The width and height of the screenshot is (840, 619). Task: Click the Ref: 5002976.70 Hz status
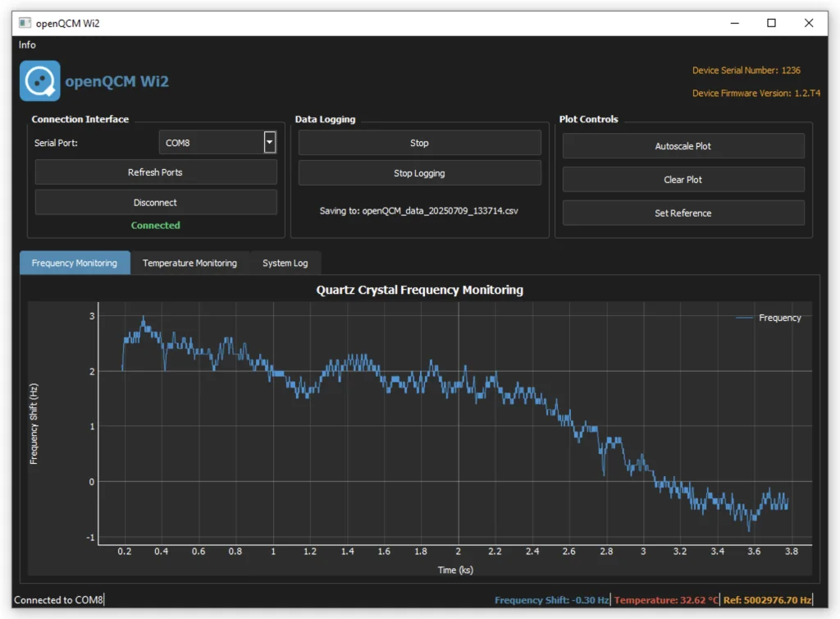tap(767, 599)
